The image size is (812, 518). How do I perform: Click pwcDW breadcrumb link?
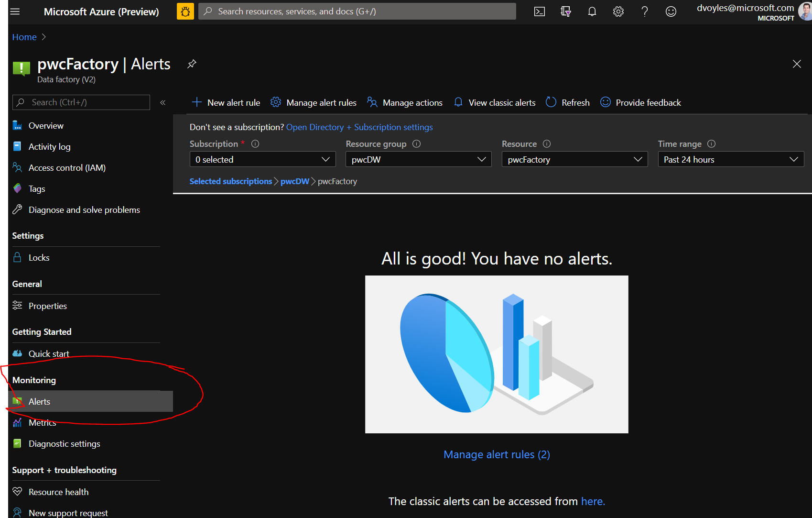click(295, 181)
